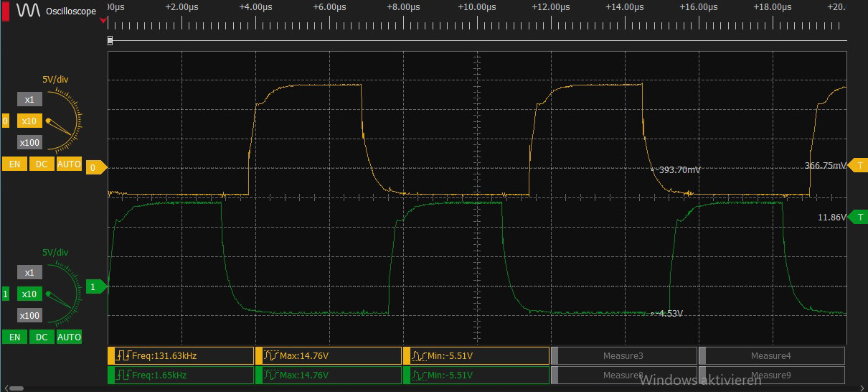
Task: Click the -393.70mV cursor readout
Action: coord(679,170)
